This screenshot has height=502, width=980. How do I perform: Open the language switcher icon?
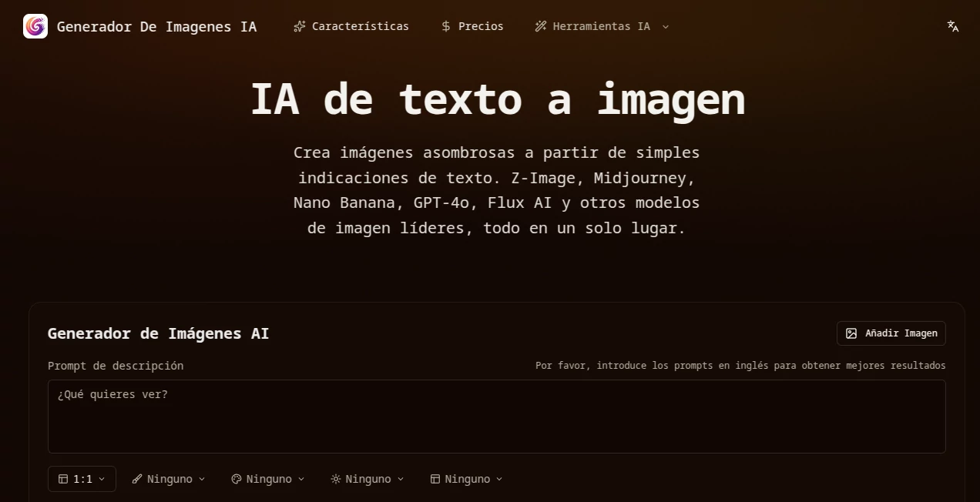pos(952,25)
